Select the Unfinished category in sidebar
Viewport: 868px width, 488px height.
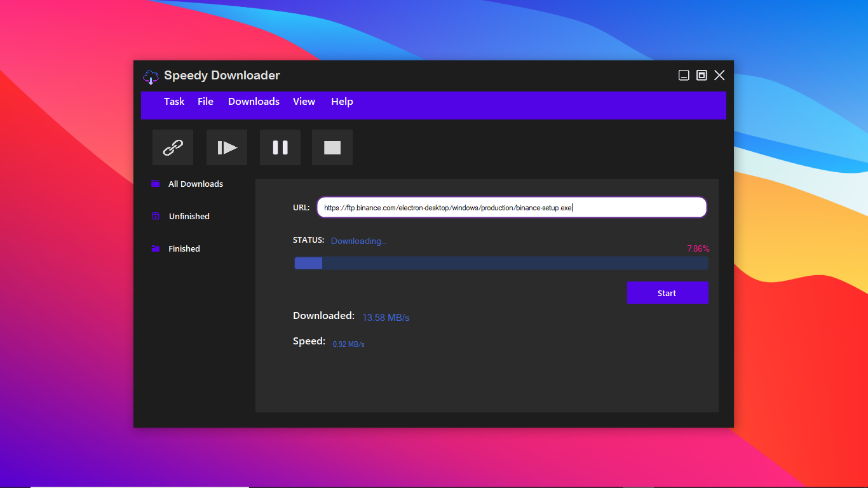pyautogui.click(x=189, y=216)
